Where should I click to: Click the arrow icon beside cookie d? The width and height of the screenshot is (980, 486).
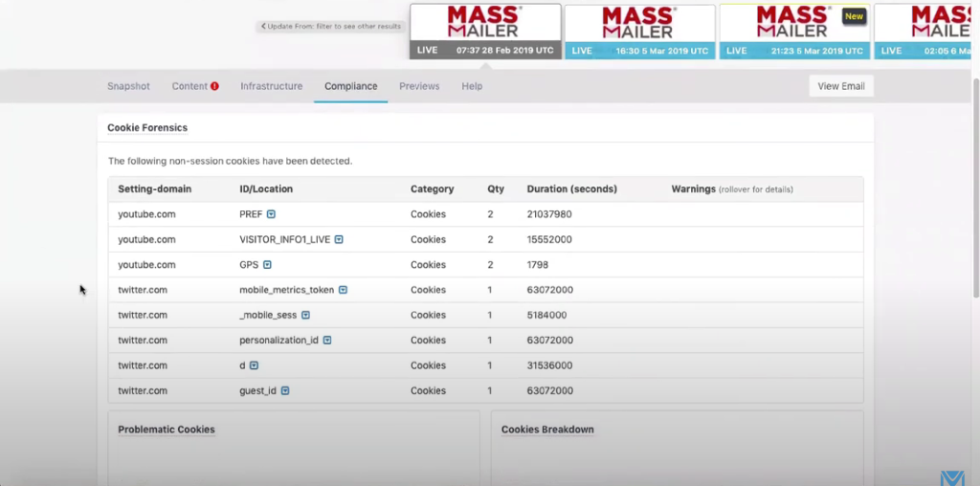[254, 365]
